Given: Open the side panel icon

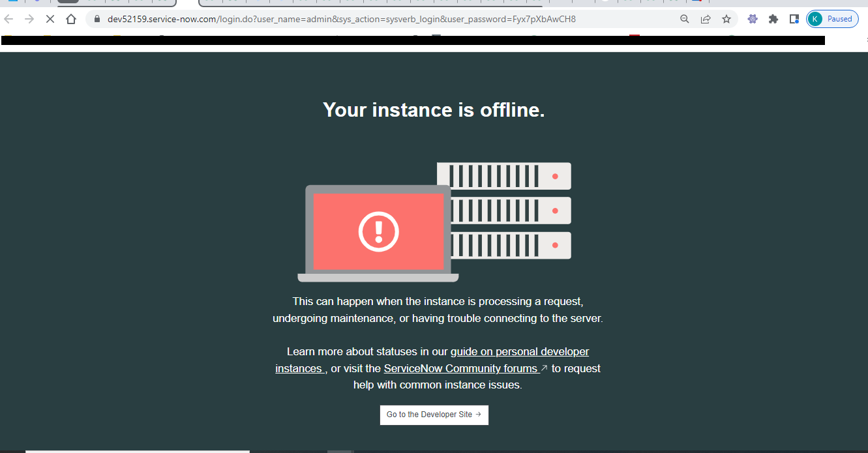Looking at the screenshot, I should [794, 19].
